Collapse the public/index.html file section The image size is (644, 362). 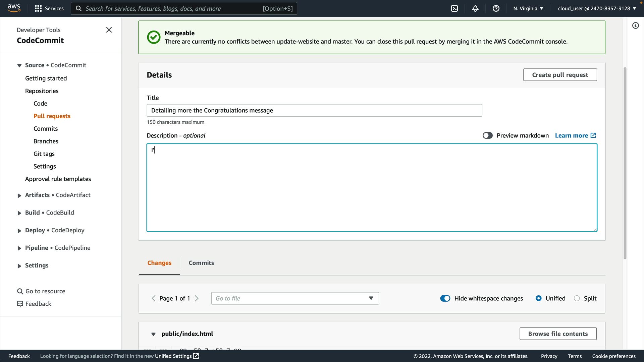[153, 334]
